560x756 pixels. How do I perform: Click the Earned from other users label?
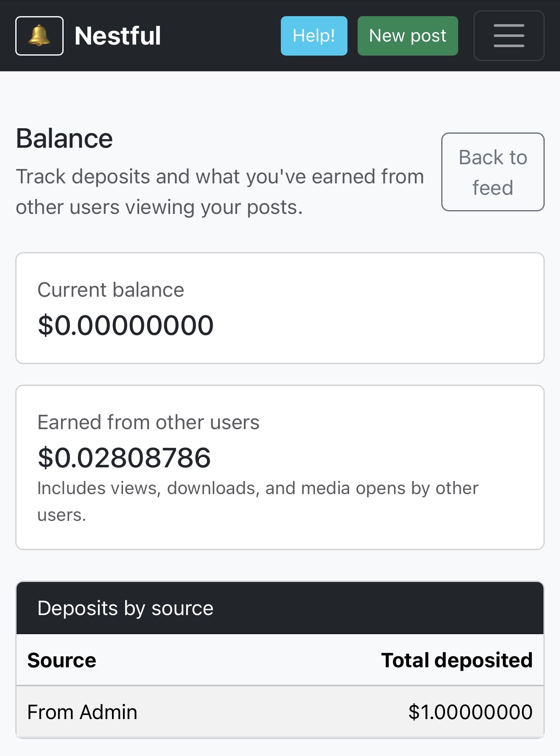[x=148, y=422]
